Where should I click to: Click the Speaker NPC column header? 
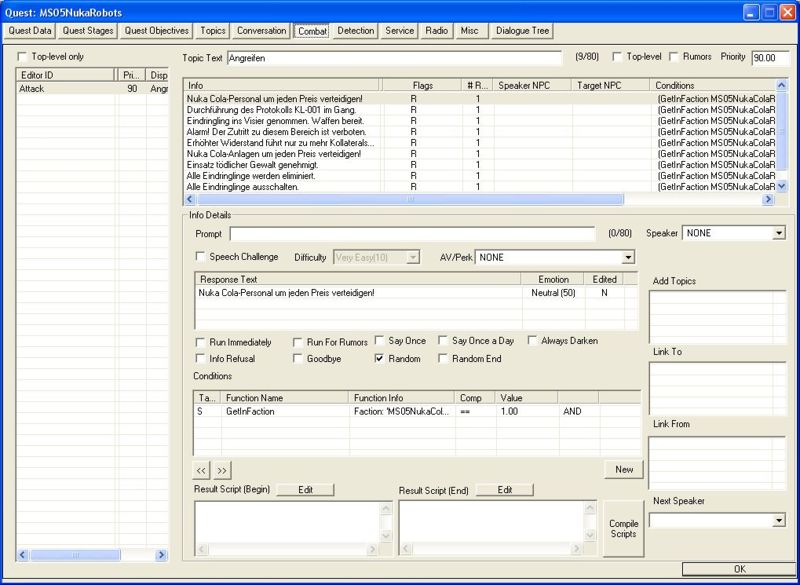tap(533, 86)
